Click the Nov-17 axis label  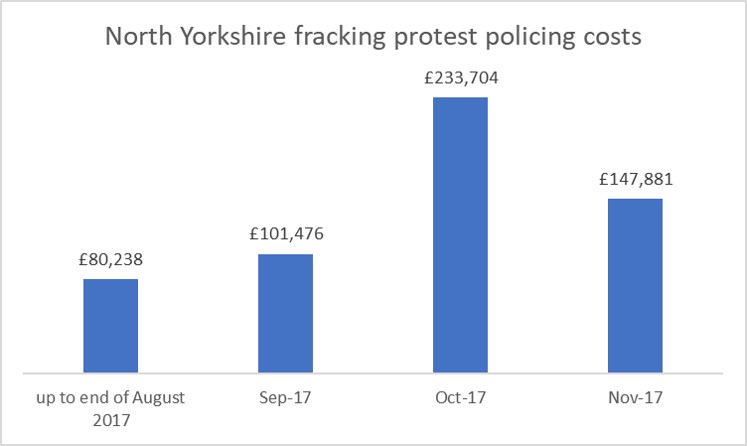(635, 397)
